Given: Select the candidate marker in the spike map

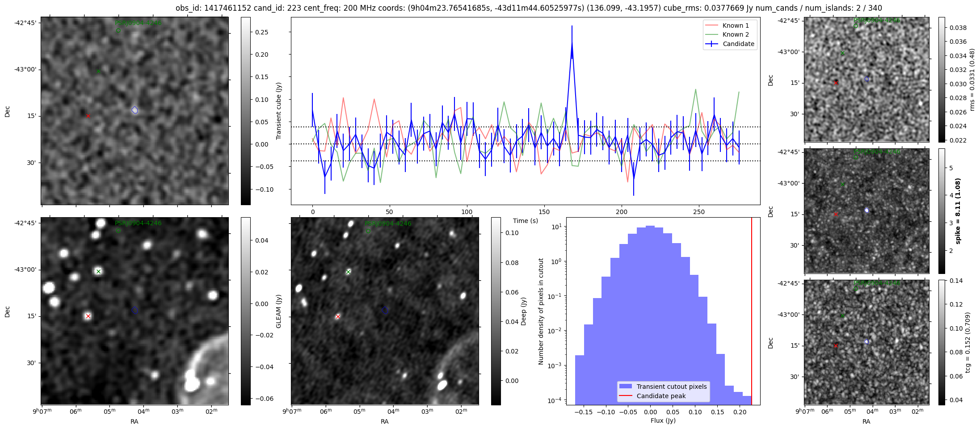Looking at the screenshot, I should (866, 210).
